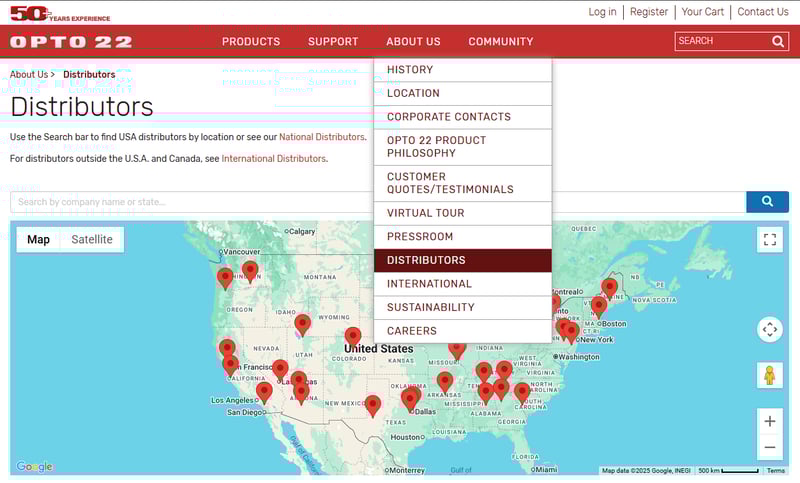Open Your Cart link
Screen dimensions: 800x483
pyautogui.click(x=703, y=12)
